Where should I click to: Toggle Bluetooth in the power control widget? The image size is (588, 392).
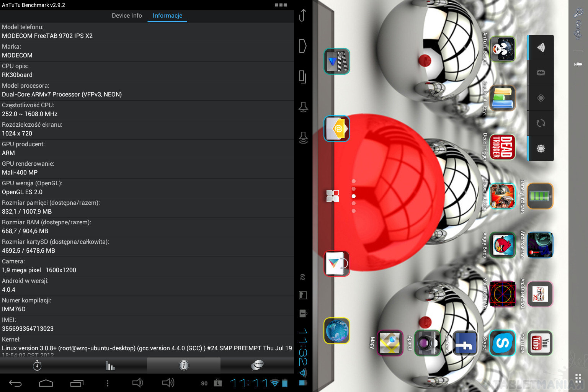coord(541,73)
